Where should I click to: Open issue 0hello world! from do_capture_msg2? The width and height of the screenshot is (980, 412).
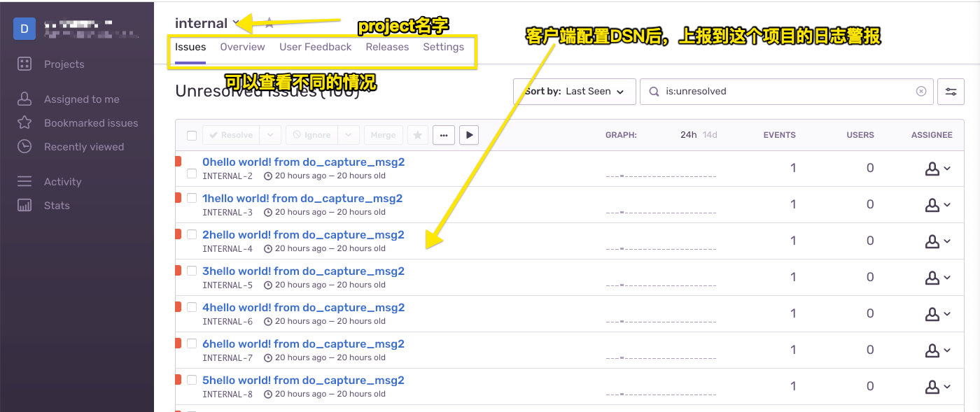click(303, 162)
